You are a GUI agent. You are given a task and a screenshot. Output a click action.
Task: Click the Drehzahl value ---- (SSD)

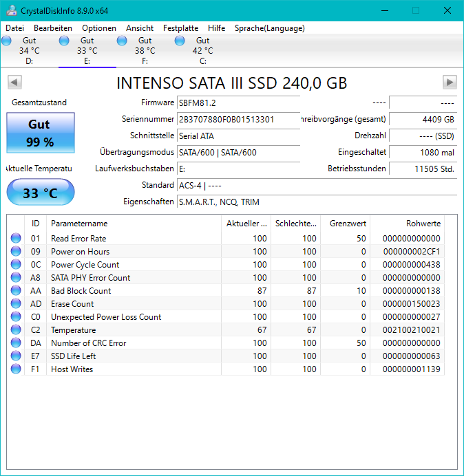click(423, 136)
